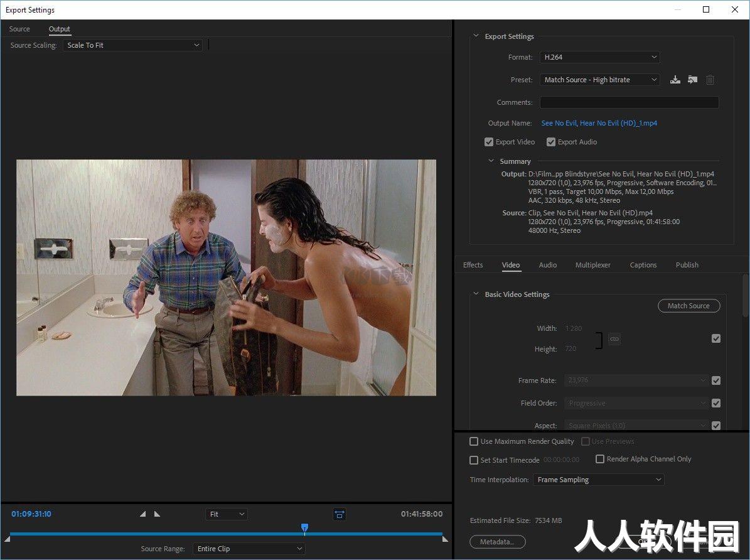The height and width of the screenshot is (560, 750).
Task: Open the Audio tab
Action: (x=548, y=265)
